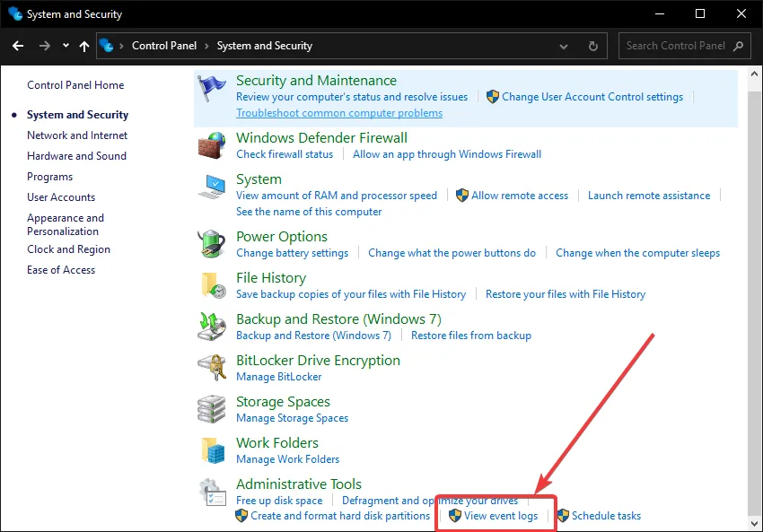763x532 pixels.
Task: Click the Storage Spaces drives icon
Action: [212, 409]
